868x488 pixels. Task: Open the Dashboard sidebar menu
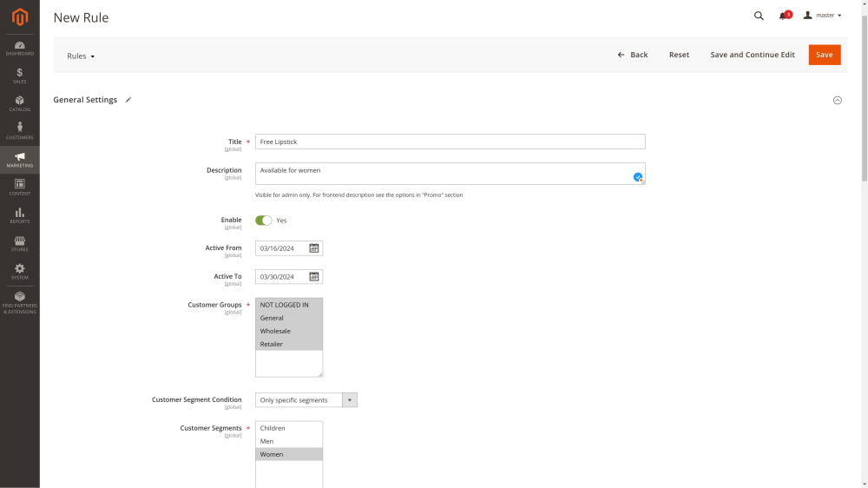[x=20, y=49]
